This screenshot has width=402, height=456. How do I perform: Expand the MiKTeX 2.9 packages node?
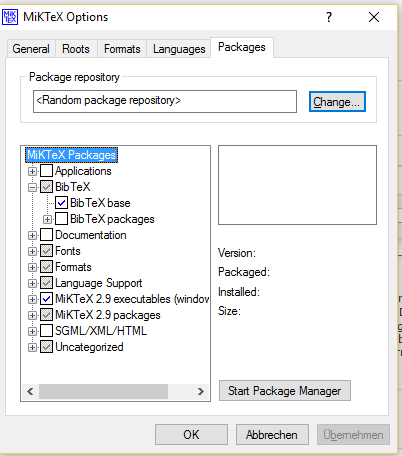tap(32, 315)
